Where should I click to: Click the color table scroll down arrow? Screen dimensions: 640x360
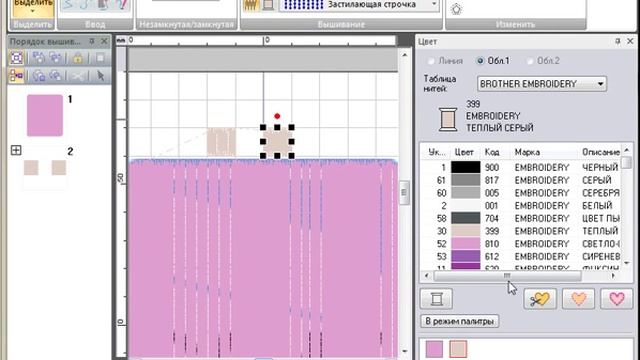pyautogui.click(x=627, y=263)
